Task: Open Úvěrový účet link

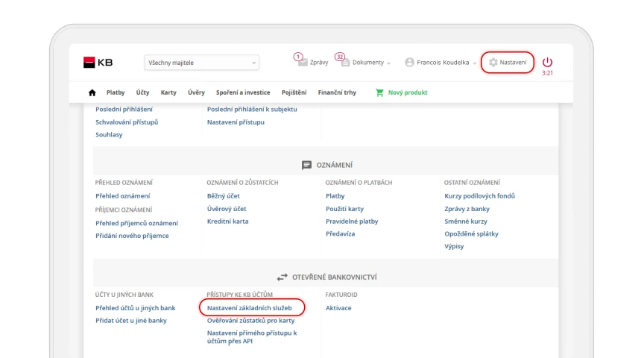Action: (227, 209)
